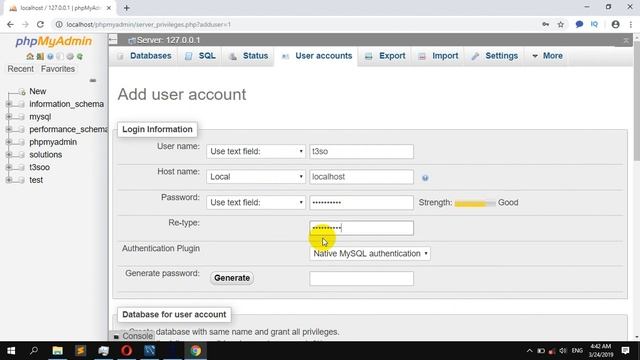Reload the page with browser refresh icon

point(40,24)
